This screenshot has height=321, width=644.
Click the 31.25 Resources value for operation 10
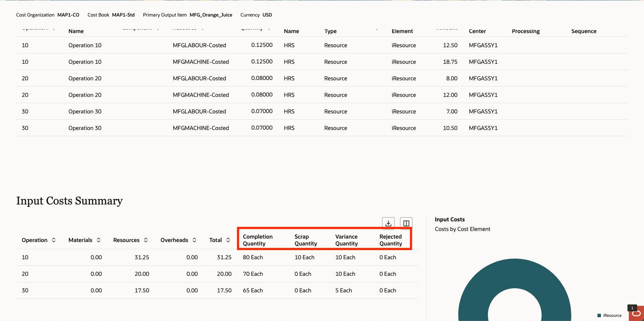click(142, 257)
